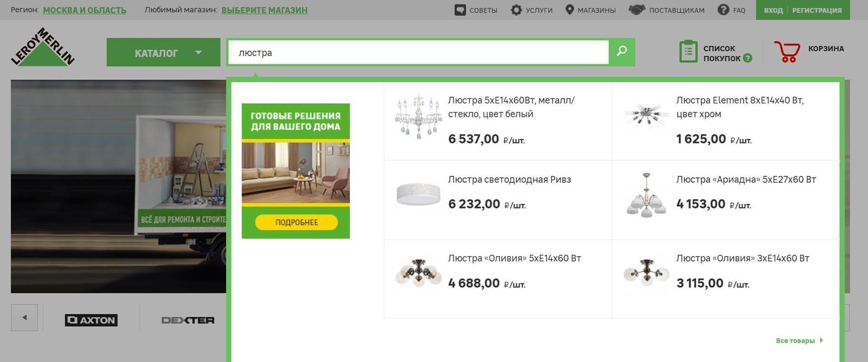
Task: Open Услуги via gear icon
Action: point(516,10)
